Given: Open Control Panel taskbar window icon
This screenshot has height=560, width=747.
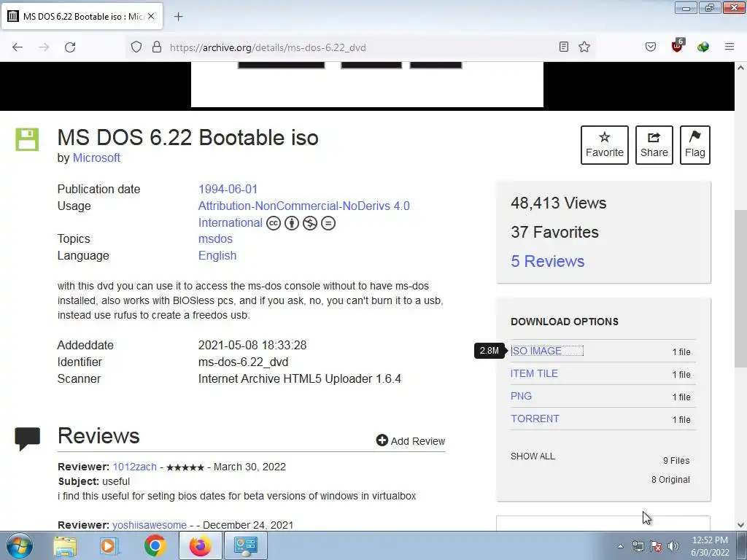Looking at the screenshot, I should [x=245, y=545].
